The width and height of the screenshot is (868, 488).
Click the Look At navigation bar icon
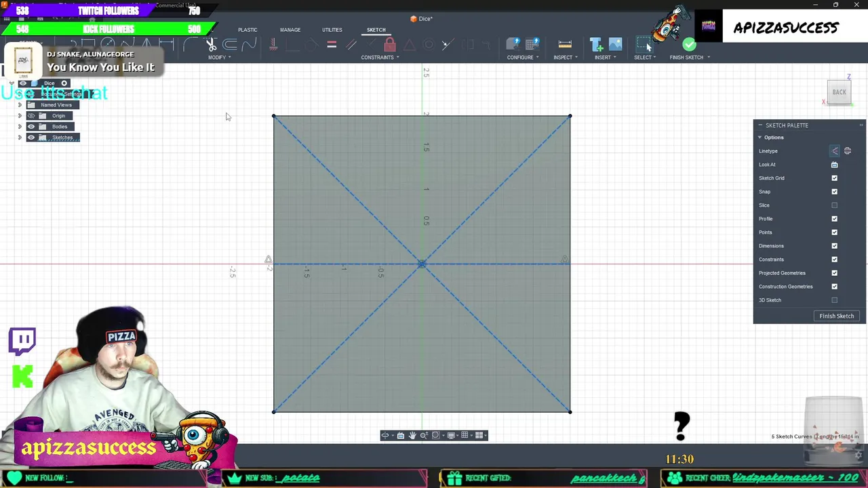click(x=401, y=435)
